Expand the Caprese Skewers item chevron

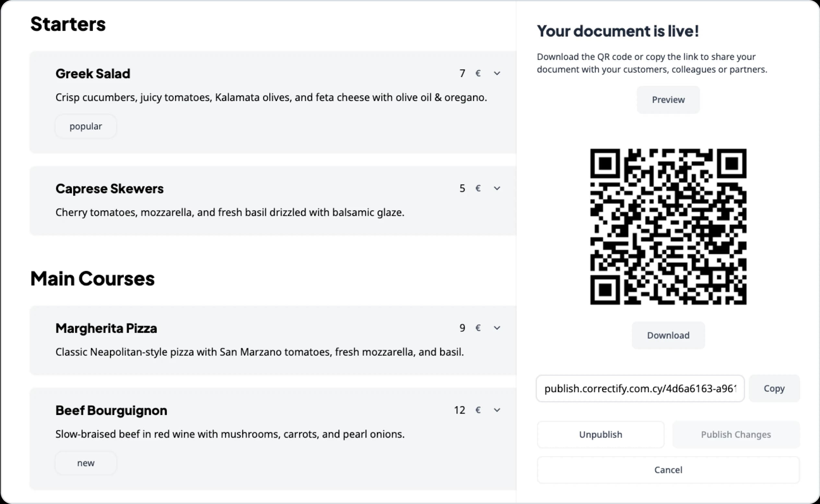click(x=497, y=188)
